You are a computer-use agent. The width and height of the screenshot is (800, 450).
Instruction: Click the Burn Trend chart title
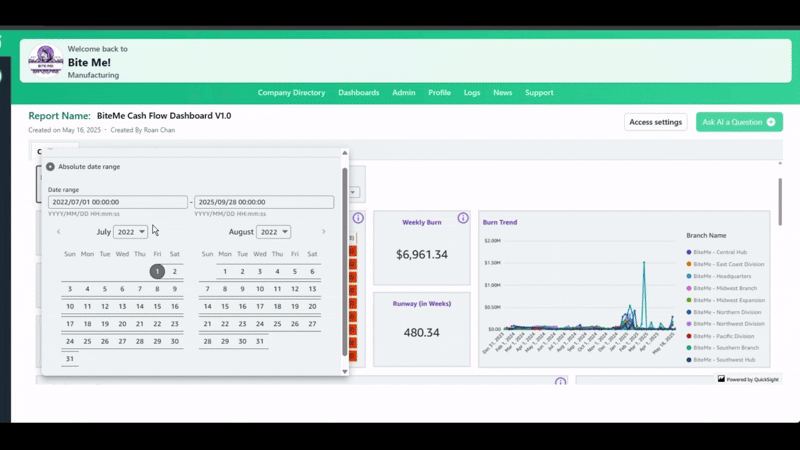[500, 222]
